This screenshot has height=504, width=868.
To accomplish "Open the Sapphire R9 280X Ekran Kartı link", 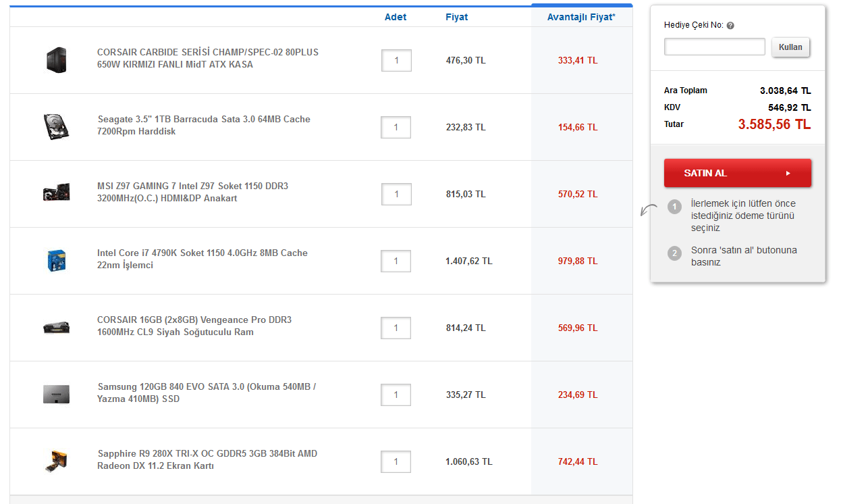I will (207, 459).
